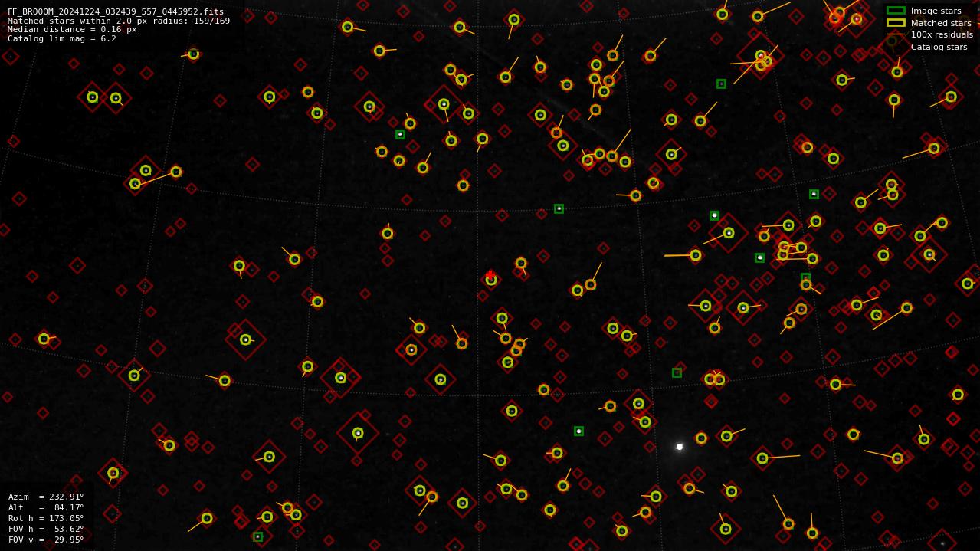Select the 'Image stars' legend label
The image size is (980, 551).
point(936,11)
